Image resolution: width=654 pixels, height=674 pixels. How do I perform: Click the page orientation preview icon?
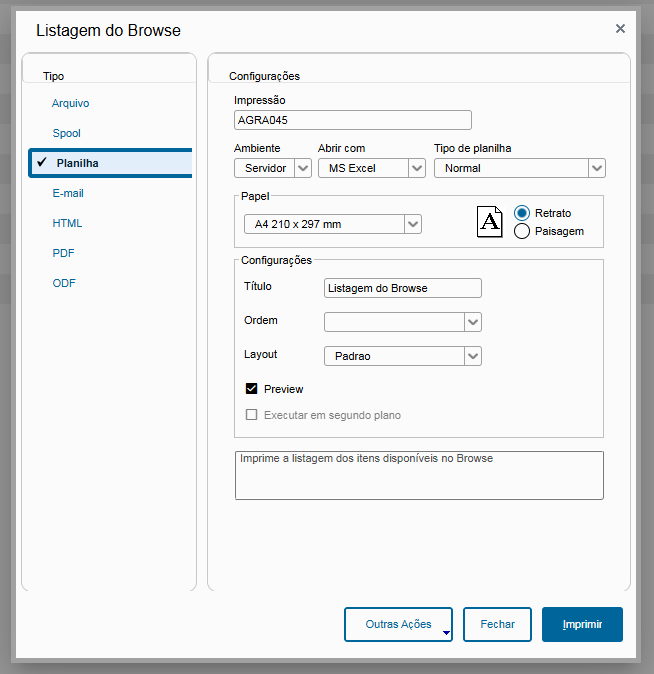click(x=489, y=222)
